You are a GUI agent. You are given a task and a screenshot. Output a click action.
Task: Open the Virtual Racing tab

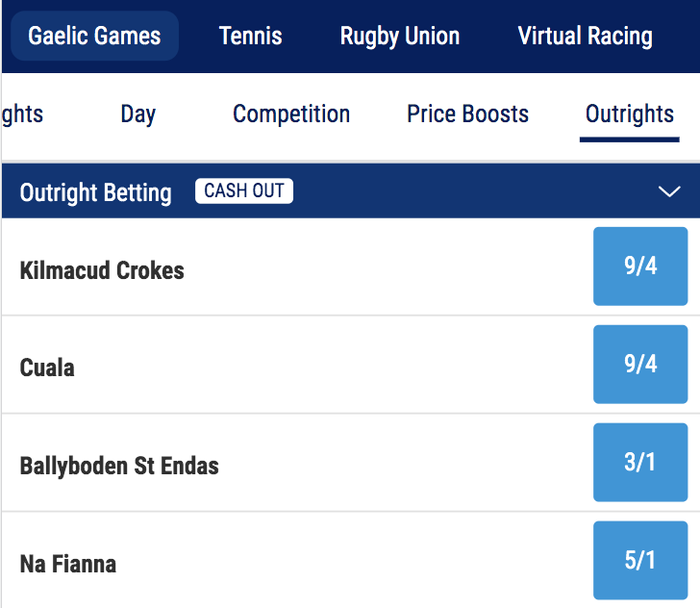pos(585,37)
